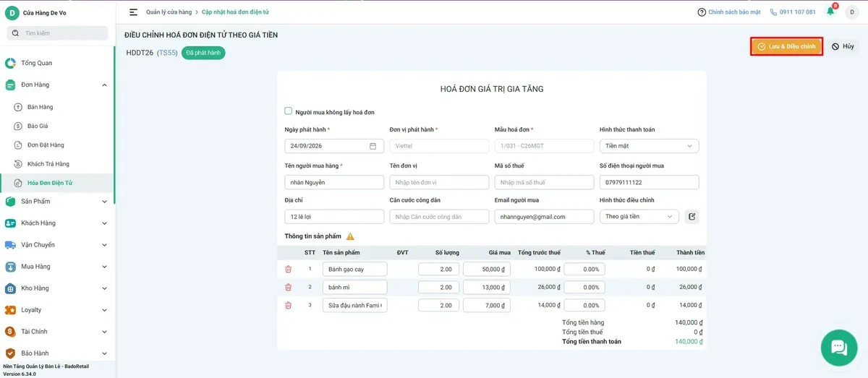Screen dimensions: 868x378
Task: Open the notification bell
Action: (830, 12)
